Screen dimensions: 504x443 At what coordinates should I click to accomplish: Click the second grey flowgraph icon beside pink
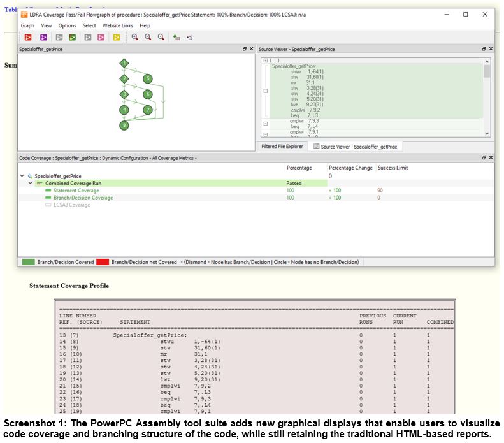coord(88,38)
